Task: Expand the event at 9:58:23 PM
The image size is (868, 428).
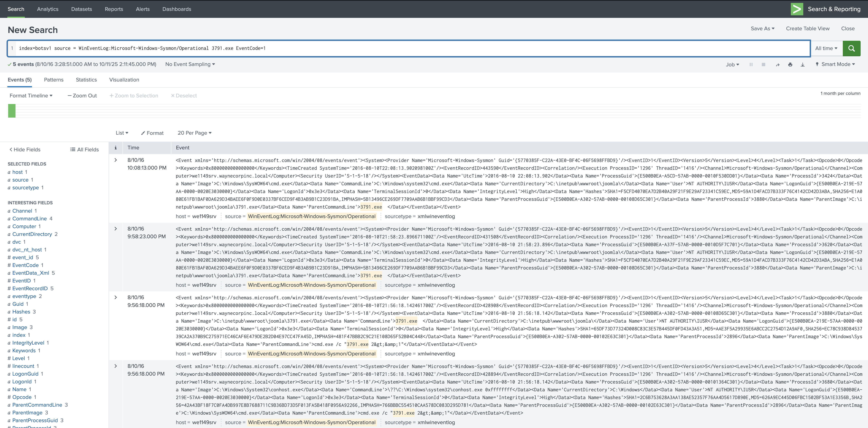Action: click(116, 229)
